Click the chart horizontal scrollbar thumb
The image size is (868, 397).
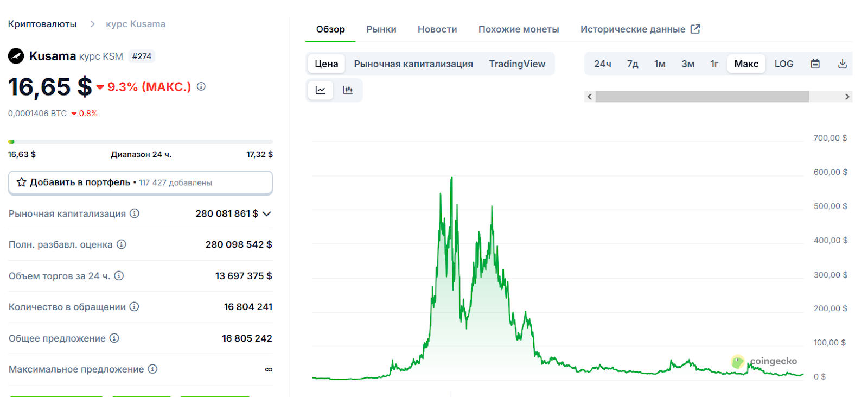click(702, 97)
